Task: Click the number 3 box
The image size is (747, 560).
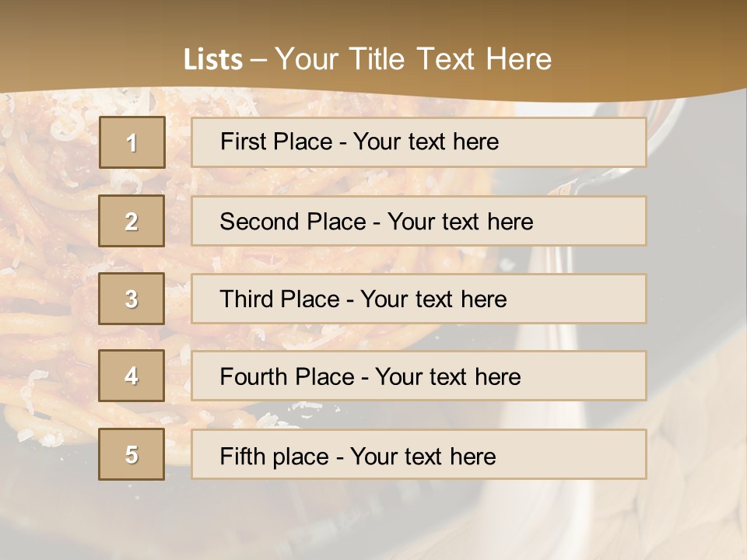Action: [x=132, y=299]
